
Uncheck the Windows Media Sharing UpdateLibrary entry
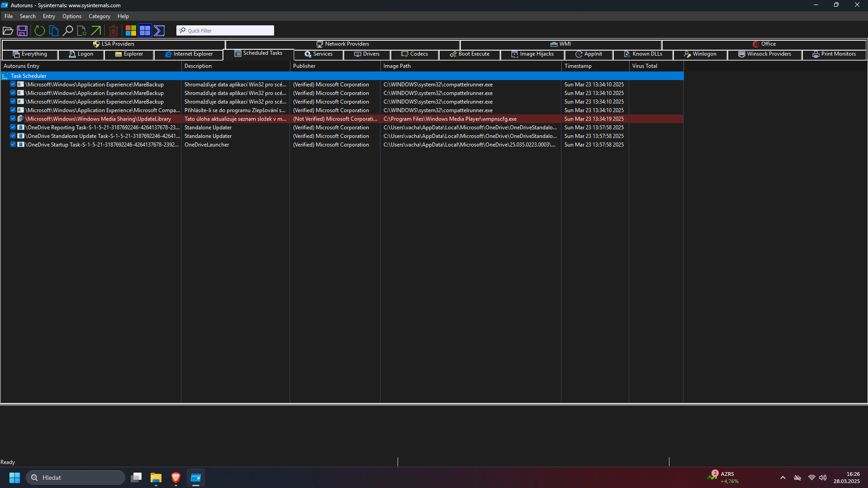pos(13,118)
